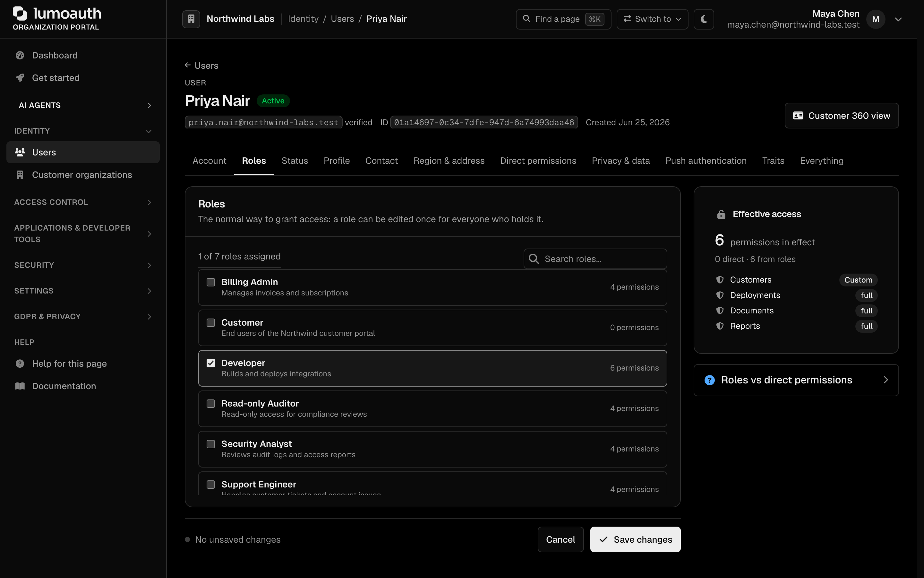Screen dimensions: 924x578
Task: Check the Read-only Auditor role checkbox
Action: coord(211,404)
